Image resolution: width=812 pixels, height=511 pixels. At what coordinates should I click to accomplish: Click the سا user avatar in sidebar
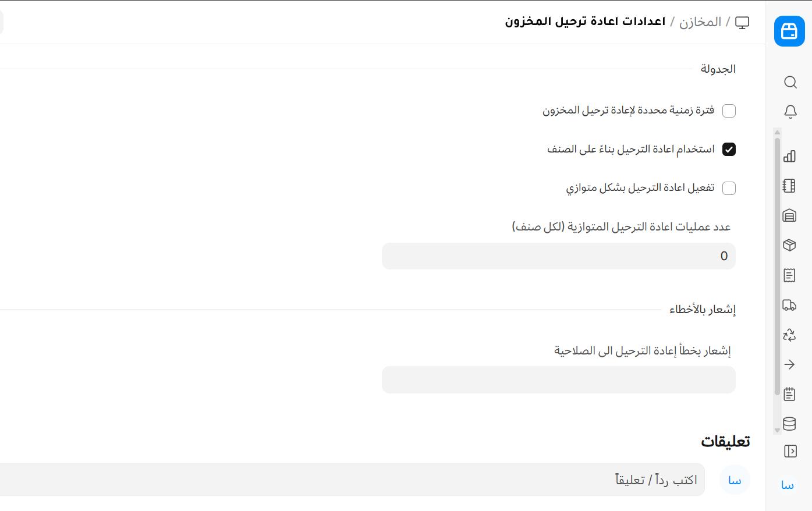coord(788,485)
